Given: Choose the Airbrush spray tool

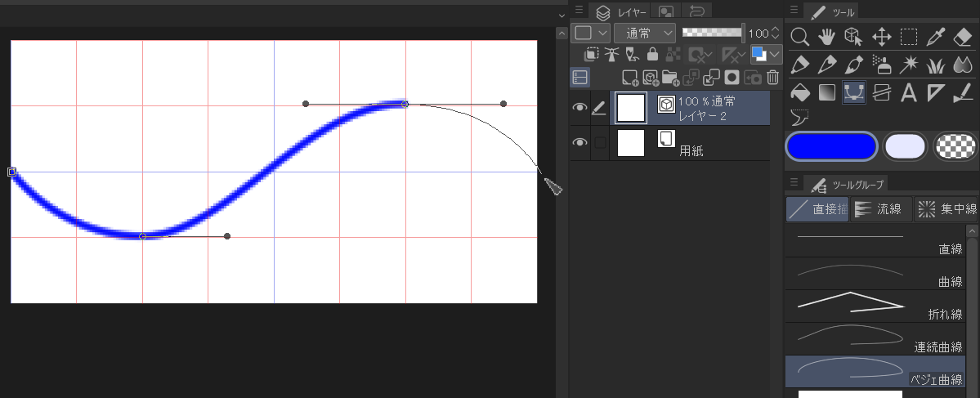Looking at the screenshot, I should [881, 65].
